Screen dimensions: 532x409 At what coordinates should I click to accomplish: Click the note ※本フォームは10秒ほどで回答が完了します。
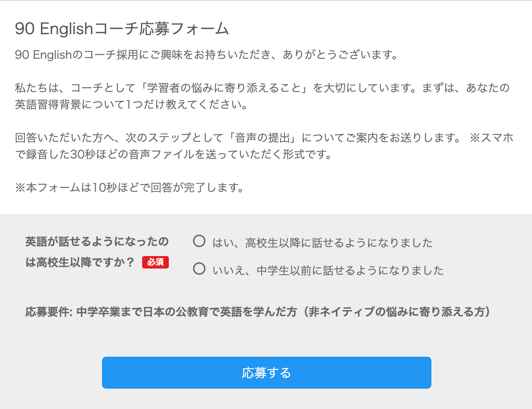(130, 188)
